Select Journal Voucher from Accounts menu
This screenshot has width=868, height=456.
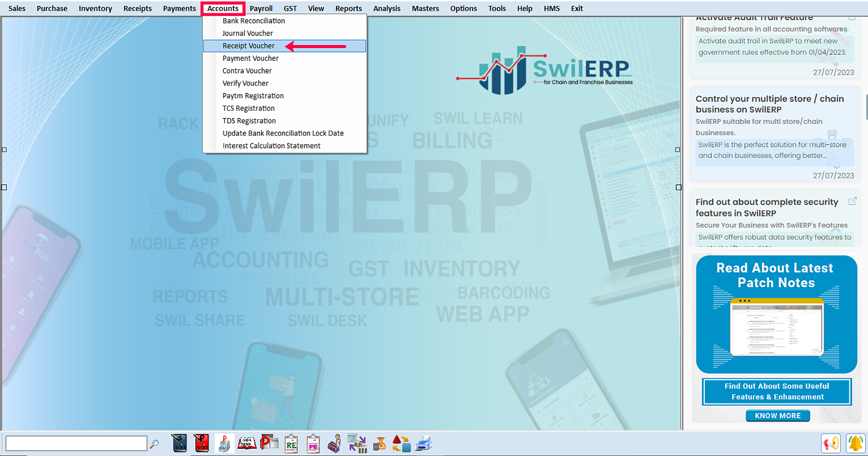[285, 33]
